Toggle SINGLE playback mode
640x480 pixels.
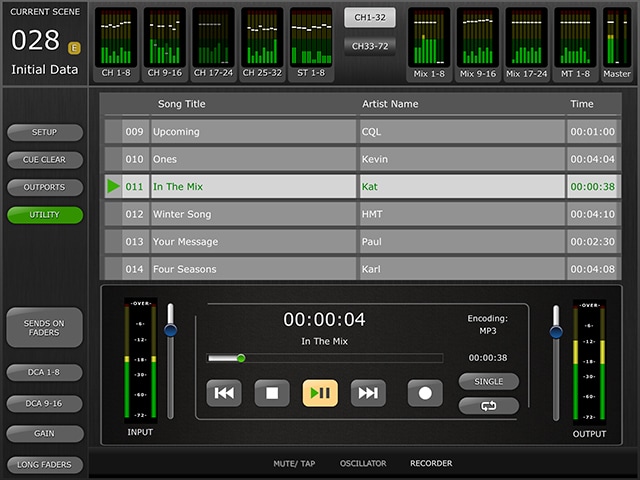coord(489,381)
